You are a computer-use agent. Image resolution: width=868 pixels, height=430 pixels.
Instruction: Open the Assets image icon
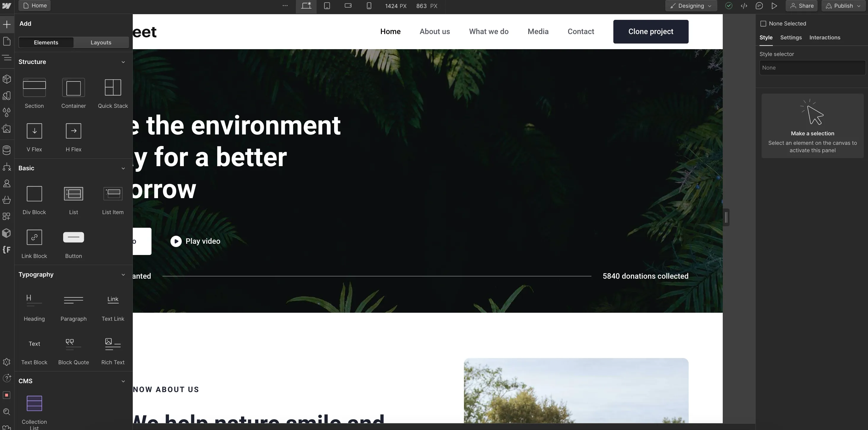(x=7, y=129)
